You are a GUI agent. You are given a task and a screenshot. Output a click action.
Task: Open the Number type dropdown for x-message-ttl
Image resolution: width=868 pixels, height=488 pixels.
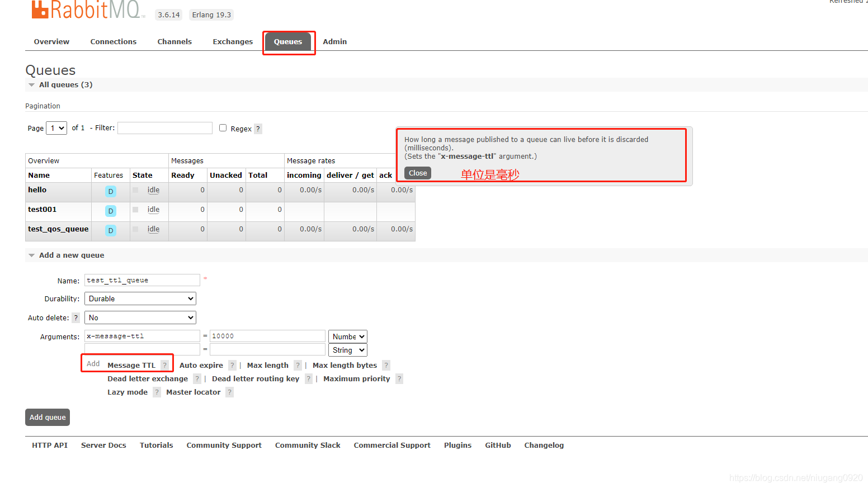(348, 337)
